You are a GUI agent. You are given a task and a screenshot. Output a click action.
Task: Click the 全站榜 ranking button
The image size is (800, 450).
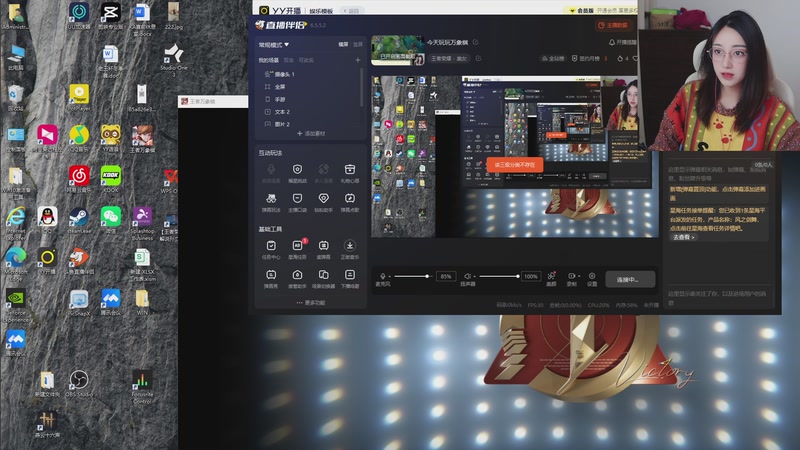click(x=553, y=59)
